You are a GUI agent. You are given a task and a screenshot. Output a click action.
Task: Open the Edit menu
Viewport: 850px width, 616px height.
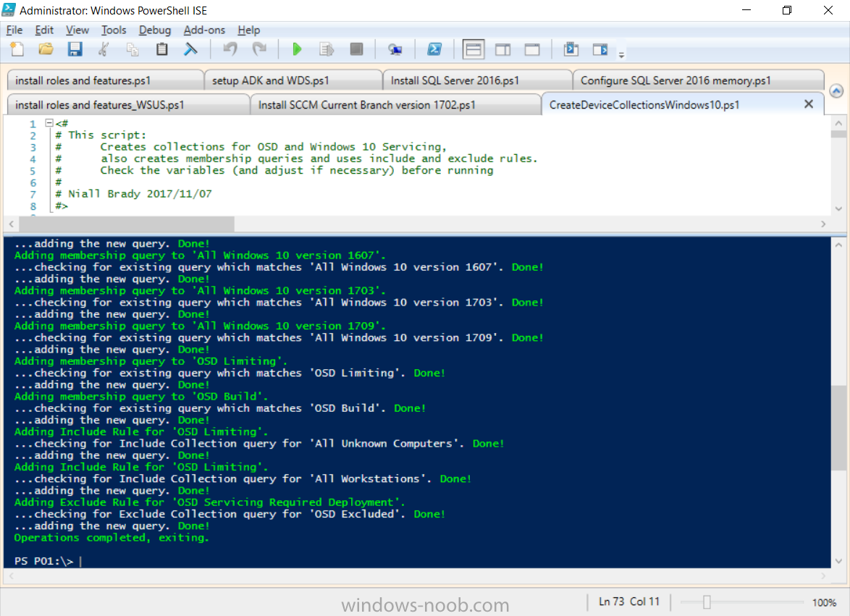(x=44, y=30)
